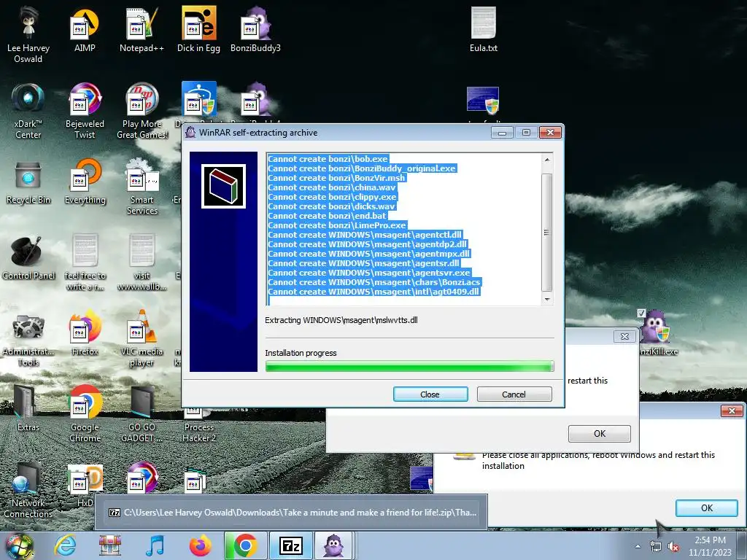Click 'Cannot create bonzi\LimePro.exe' log line

(x=337, y=225)
